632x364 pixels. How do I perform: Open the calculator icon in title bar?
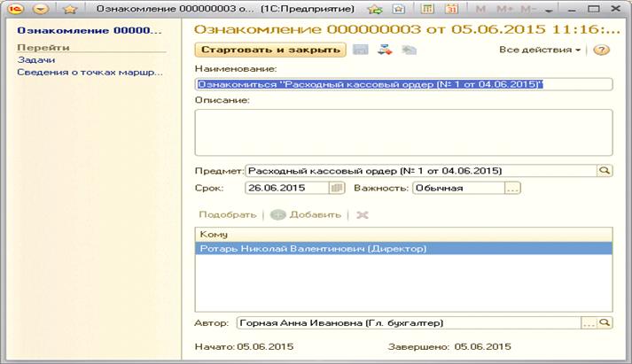pos(427,9)
